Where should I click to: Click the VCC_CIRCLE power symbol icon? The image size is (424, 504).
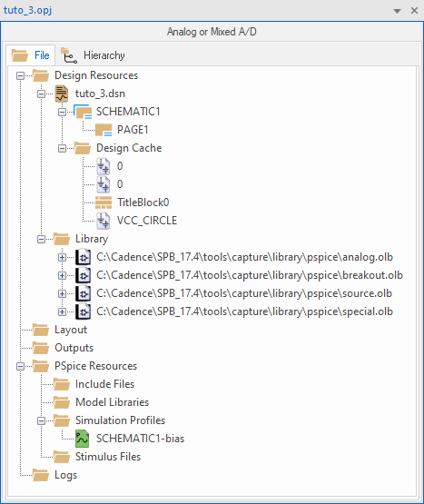104,221
